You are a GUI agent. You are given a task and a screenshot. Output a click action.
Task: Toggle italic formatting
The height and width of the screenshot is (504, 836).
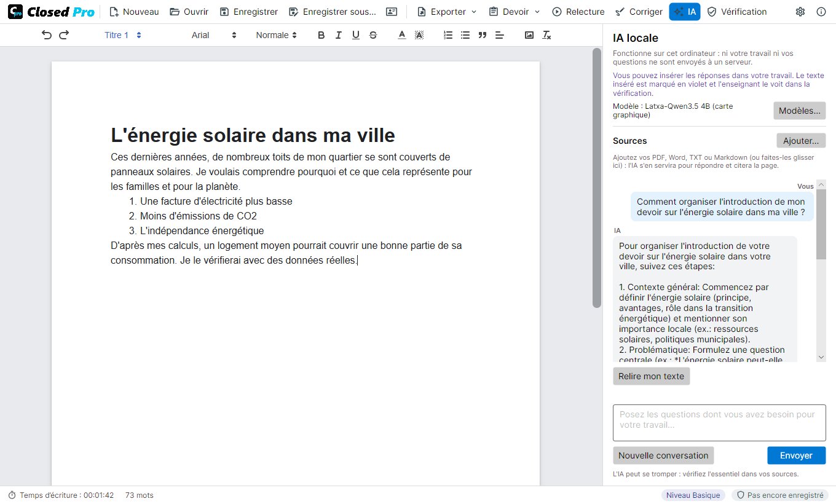pyautogui.click(x=338, y=35)
